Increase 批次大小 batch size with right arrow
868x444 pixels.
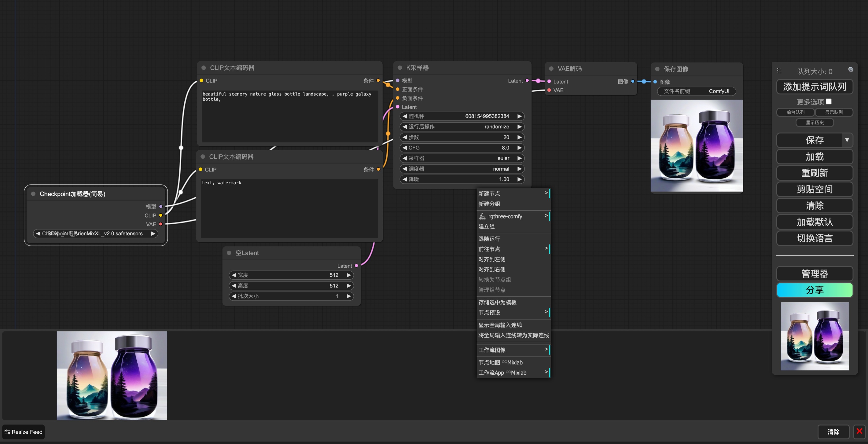coord(349,296)
